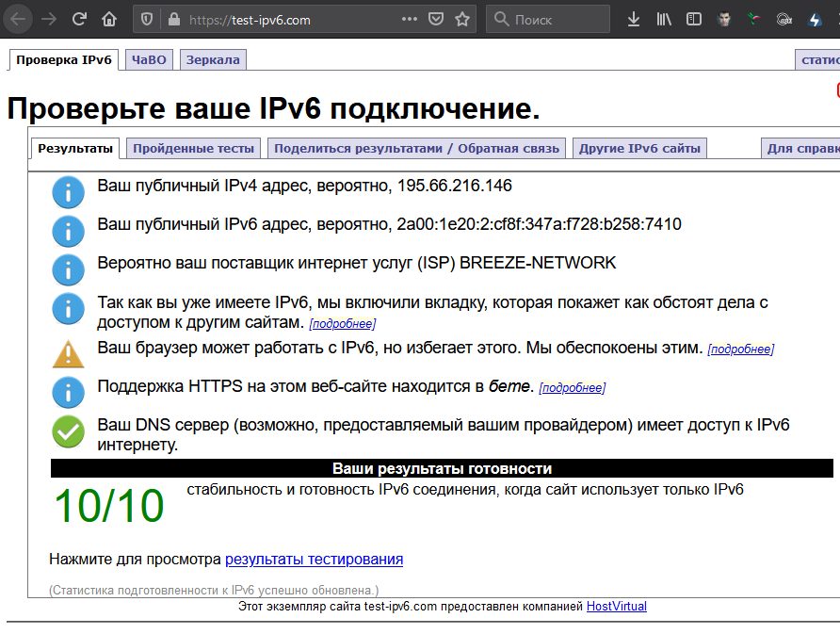Open the Зеркала tab
The width and height of the screenshot is (840, 634).
tap(213, 60)
